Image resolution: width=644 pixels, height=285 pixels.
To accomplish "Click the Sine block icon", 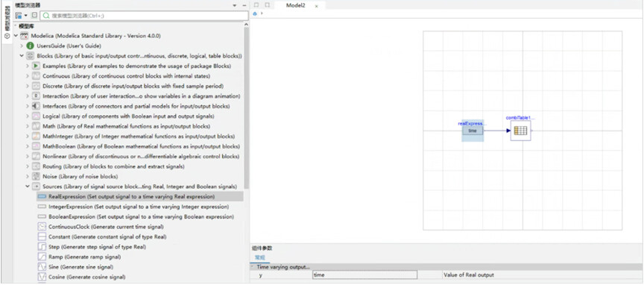I will tap(42, 267).
